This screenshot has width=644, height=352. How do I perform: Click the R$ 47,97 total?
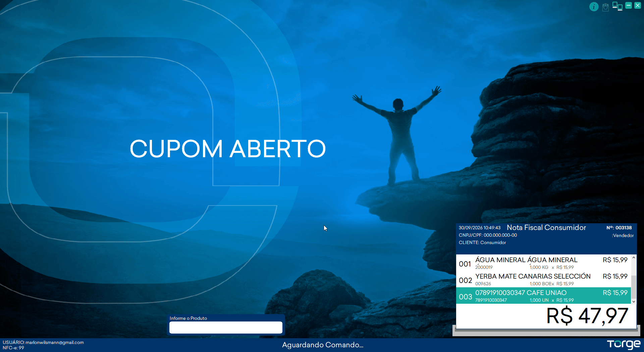click(587, 316)
